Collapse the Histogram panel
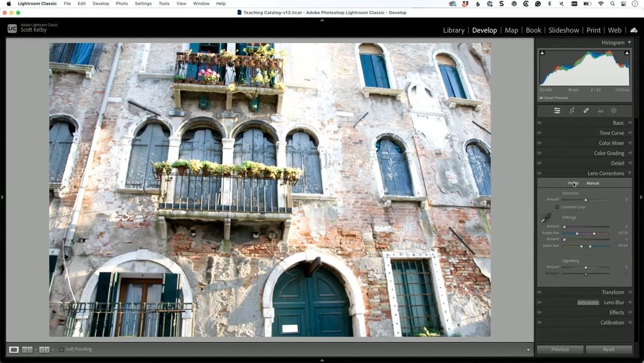 [x=630, y=42]
